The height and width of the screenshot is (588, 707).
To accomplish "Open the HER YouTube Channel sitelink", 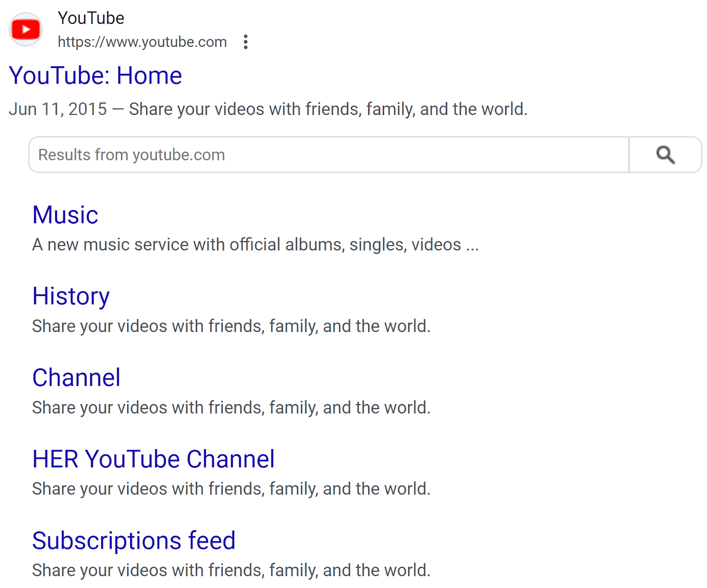I will pos(153,458).
